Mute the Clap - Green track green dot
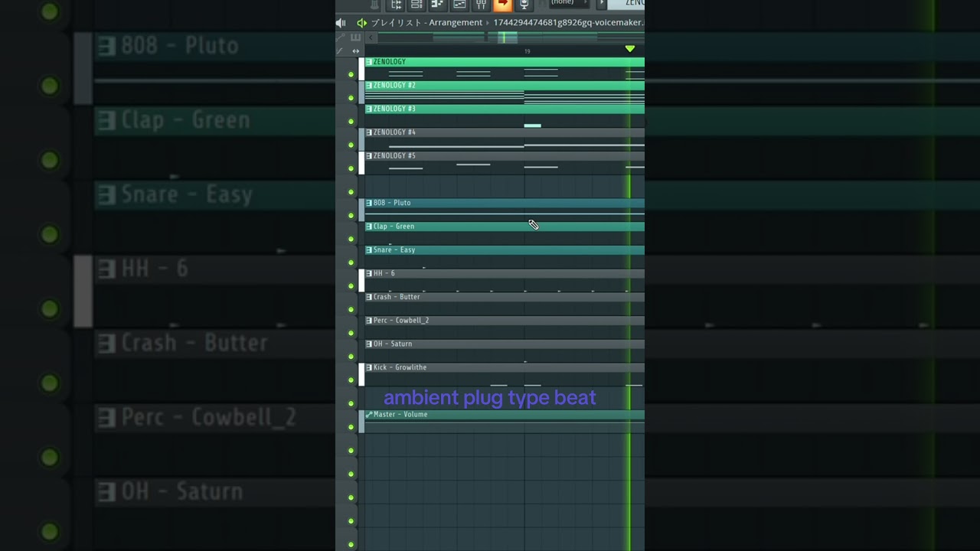The image size is (980, 551). [351, 239]
